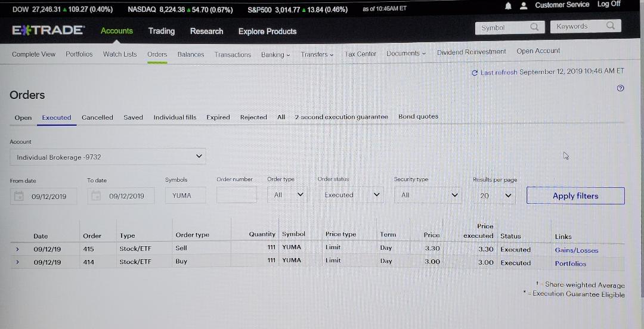Click the Log Off link

pos(609,4)
